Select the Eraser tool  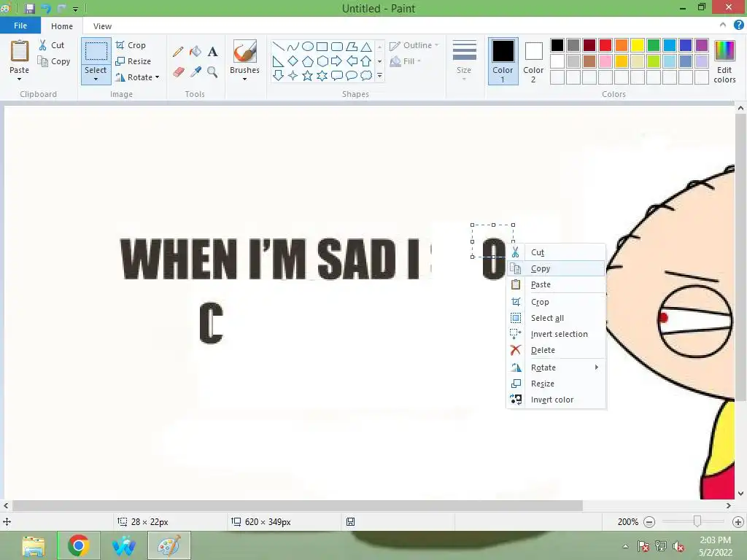click(178, 72)
